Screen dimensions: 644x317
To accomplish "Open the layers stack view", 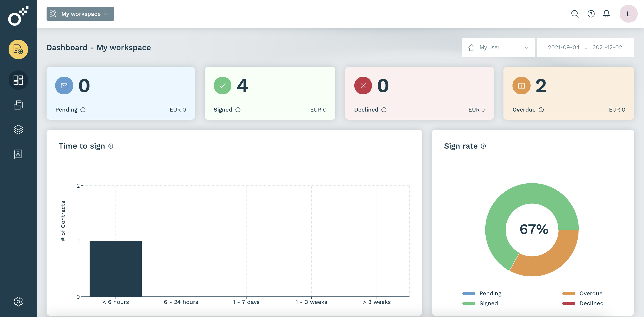I will pos(18,129).
